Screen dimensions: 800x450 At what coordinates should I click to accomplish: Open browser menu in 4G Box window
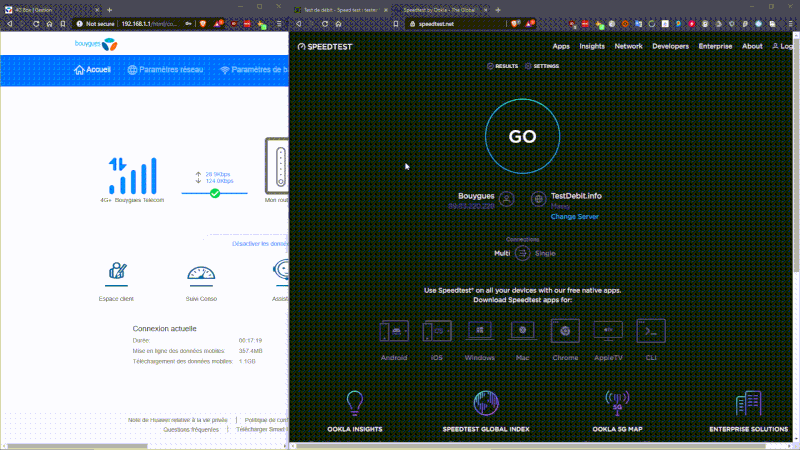tap(279, 23)
